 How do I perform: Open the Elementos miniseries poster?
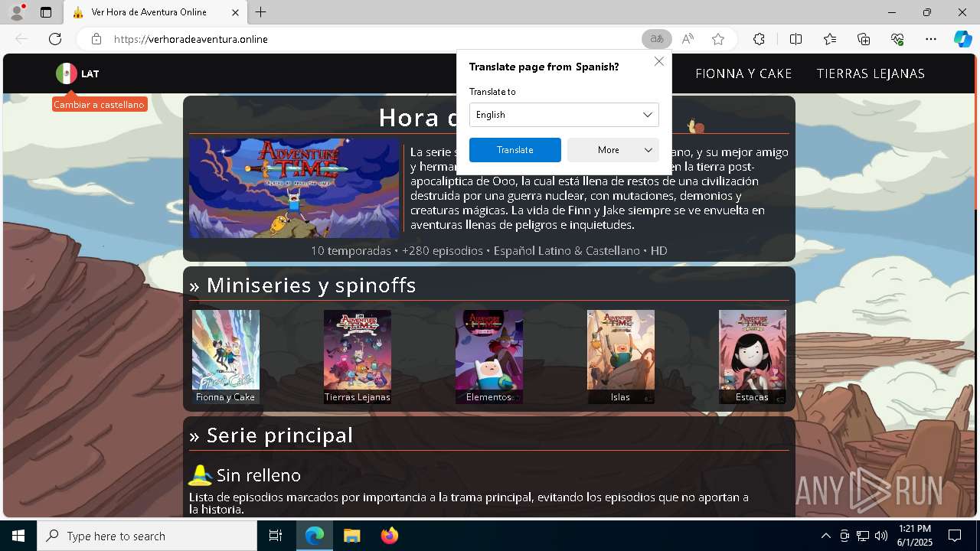pos(489,357)
